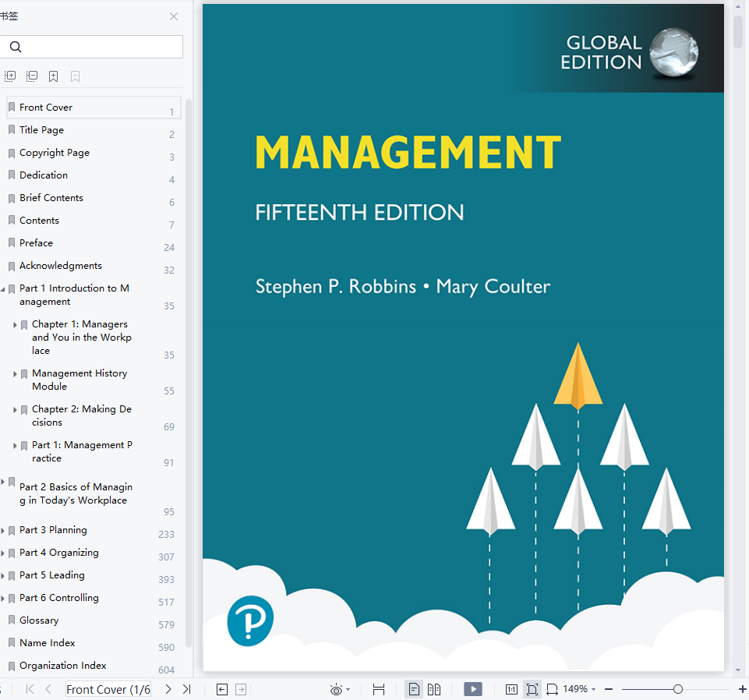Click the Pearson logo on cover
This screenshot has height=700, width=749.
tap(250, 620)
